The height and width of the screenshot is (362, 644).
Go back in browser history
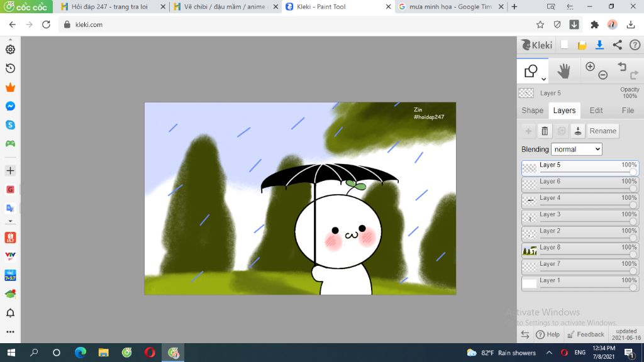13,25
